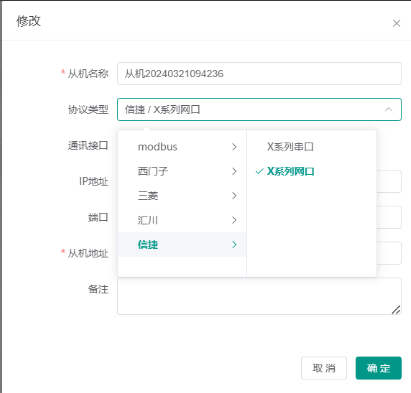Choose the checked X系列网口 sub-option

(312, 171)
